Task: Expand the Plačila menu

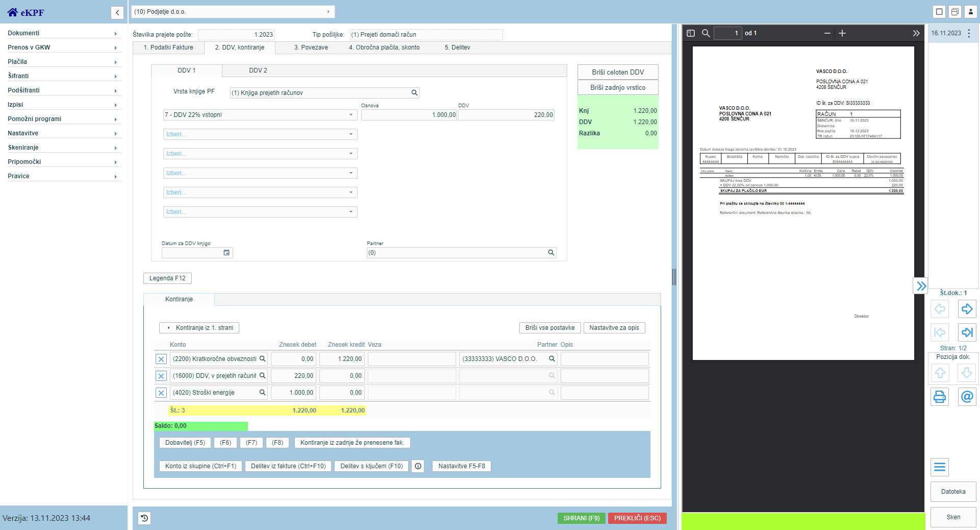Action: click(x=64, y=62)
